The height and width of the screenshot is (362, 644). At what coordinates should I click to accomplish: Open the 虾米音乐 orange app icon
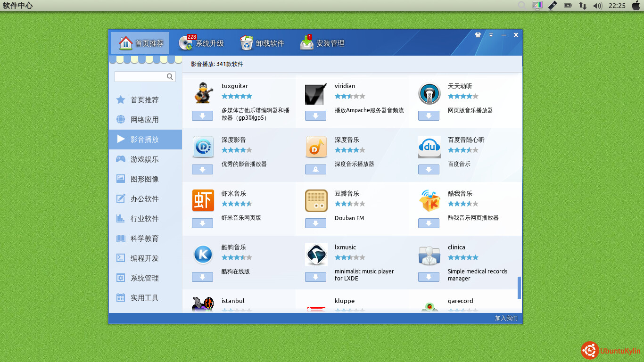tap(203, 200)
